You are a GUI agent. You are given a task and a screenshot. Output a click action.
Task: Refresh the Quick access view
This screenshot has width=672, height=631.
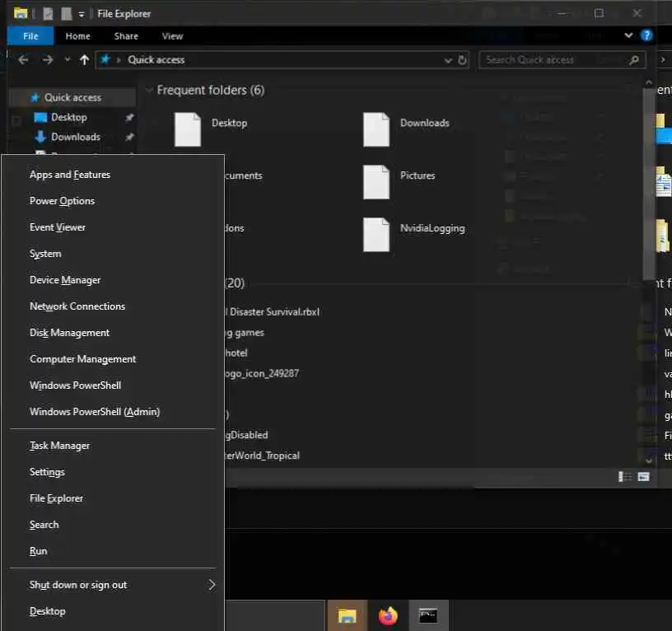click(462, 60)
